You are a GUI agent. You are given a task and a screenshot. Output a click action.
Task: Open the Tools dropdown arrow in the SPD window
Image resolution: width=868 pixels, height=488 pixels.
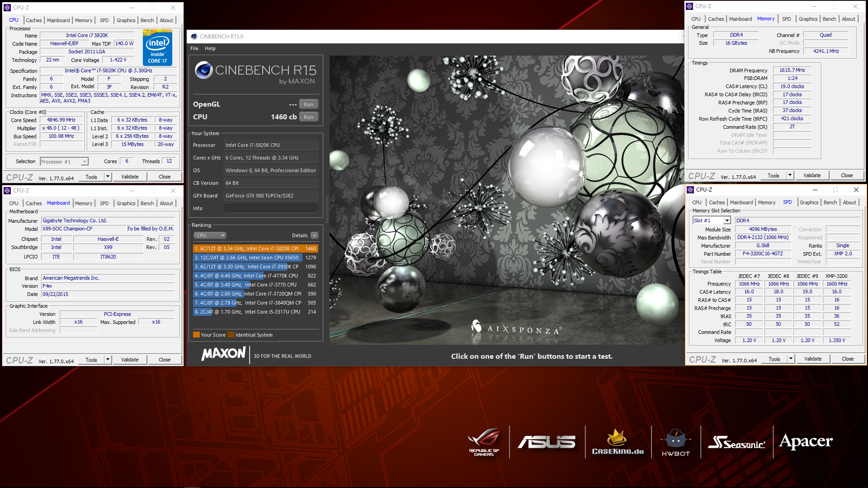[791, 359]
